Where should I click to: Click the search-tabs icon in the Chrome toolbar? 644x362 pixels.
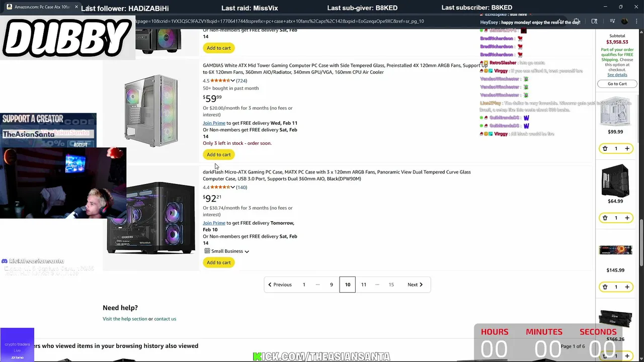click(594, 21)
